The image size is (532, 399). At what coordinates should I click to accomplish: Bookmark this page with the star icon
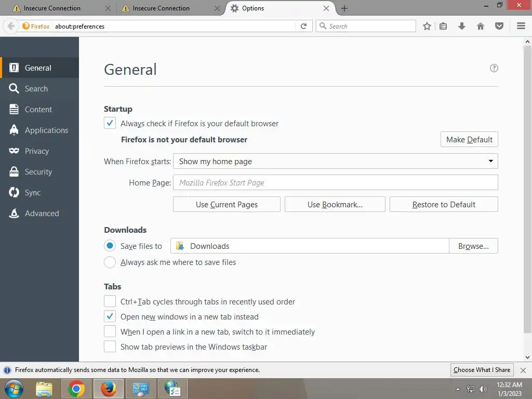(427, 26)
